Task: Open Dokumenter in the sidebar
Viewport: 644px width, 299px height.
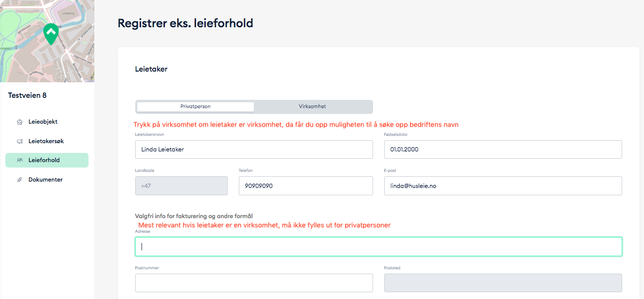Action: (46, 180)
